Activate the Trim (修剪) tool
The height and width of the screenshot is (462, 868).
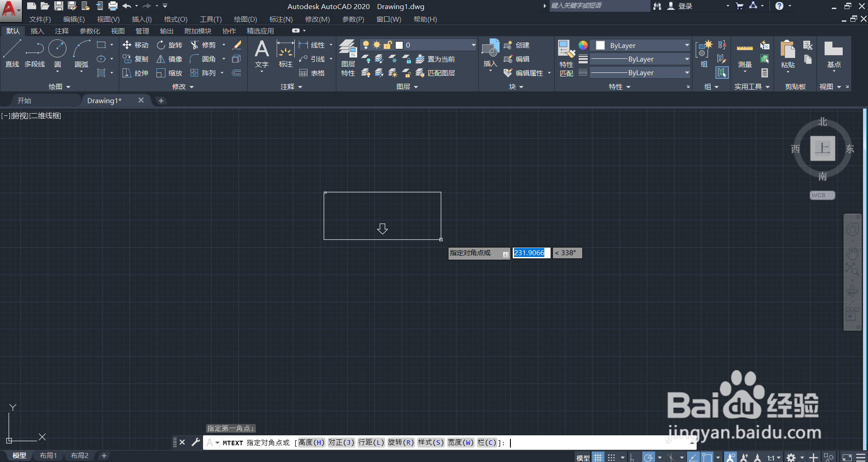[x=203, y=45]
